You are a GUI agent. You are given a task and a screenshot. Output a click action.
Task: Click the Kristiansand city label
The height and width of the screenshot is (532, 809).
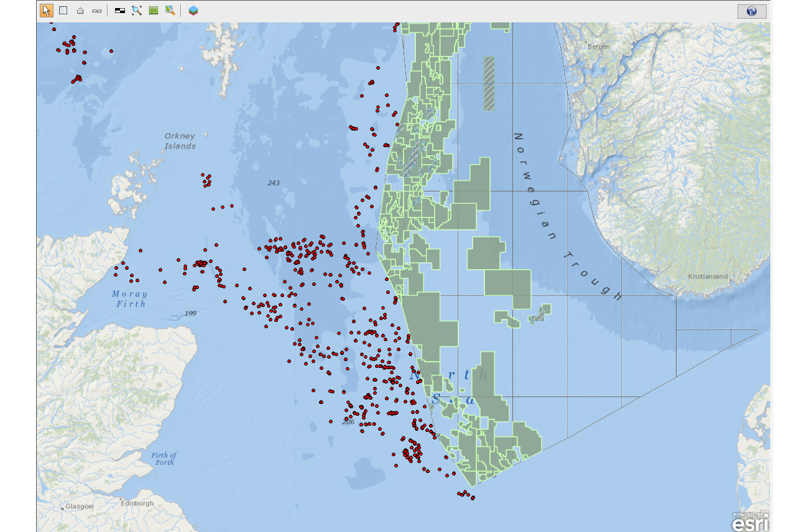click(x=708, y=277)
